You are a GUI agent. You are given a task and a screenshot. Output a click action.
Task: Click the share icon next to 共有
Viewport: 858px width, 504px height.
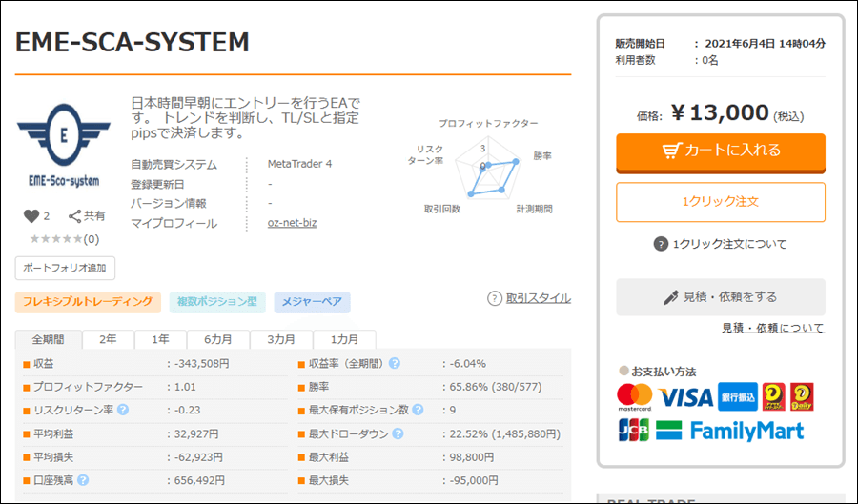[74, 216]
